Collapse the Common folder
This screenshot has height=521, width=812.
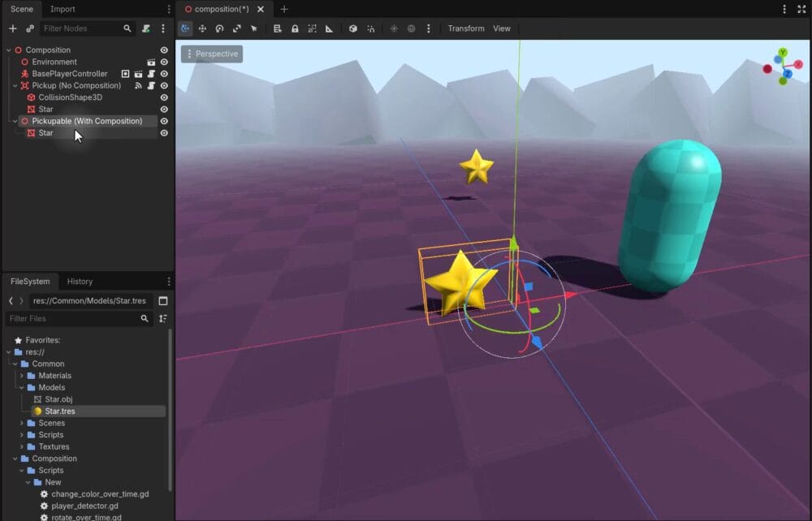15,364
